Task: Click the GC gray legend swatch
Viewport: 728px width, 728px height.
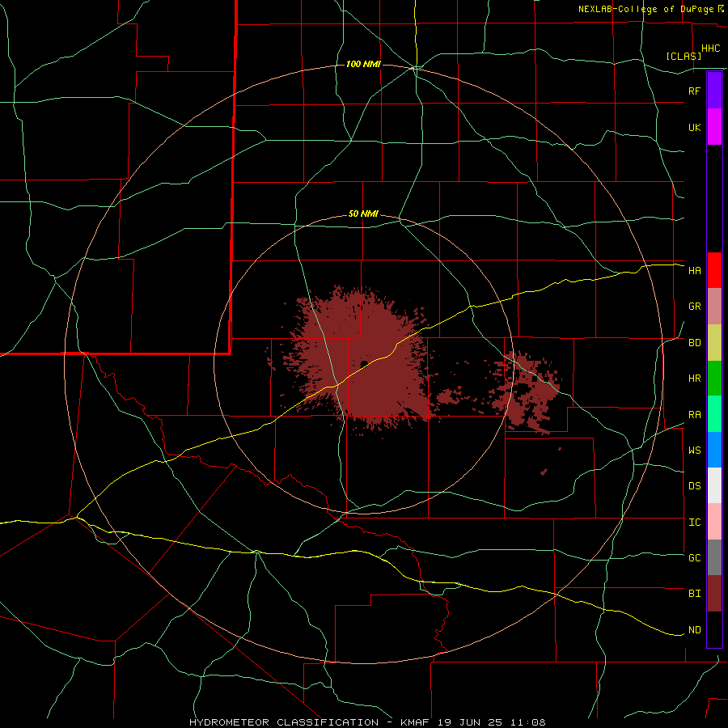Action: [x=714, y=557]
